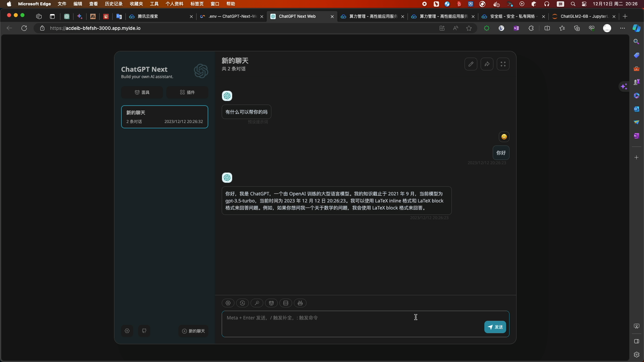
Task: Click the 发送 send button
Action: click(x=495, y=327)
